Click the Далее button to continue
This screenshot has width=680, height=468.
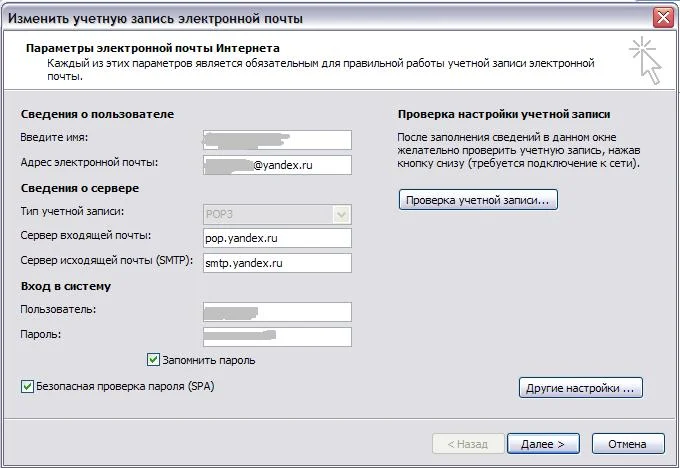click(x=543, y=443)
